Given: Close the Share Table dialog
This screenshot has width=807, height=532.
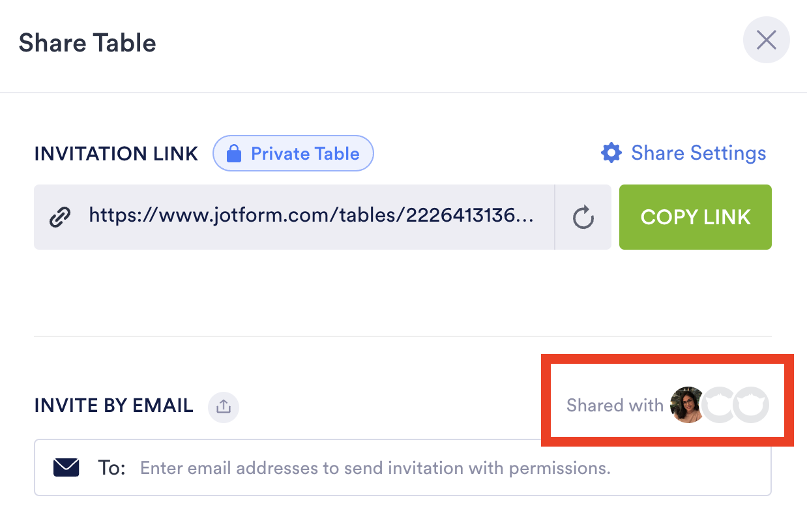Looking at the screenshot, I should click(766, 40).
